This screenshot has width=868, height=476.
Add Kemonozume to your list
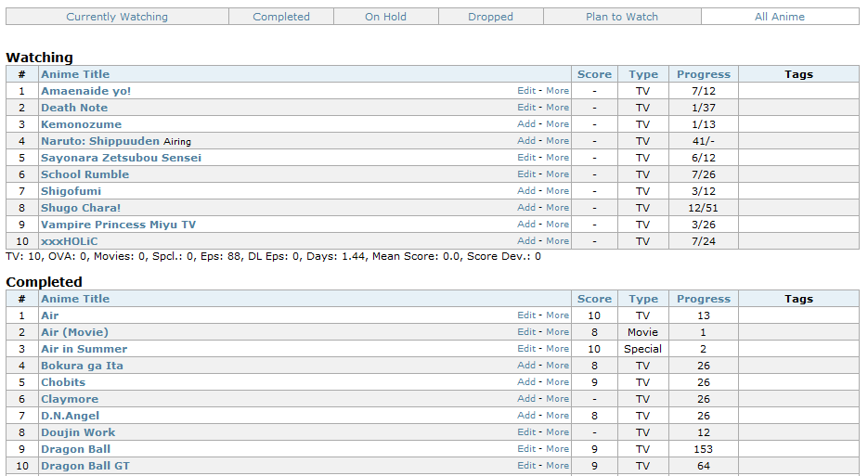(526, 123)
